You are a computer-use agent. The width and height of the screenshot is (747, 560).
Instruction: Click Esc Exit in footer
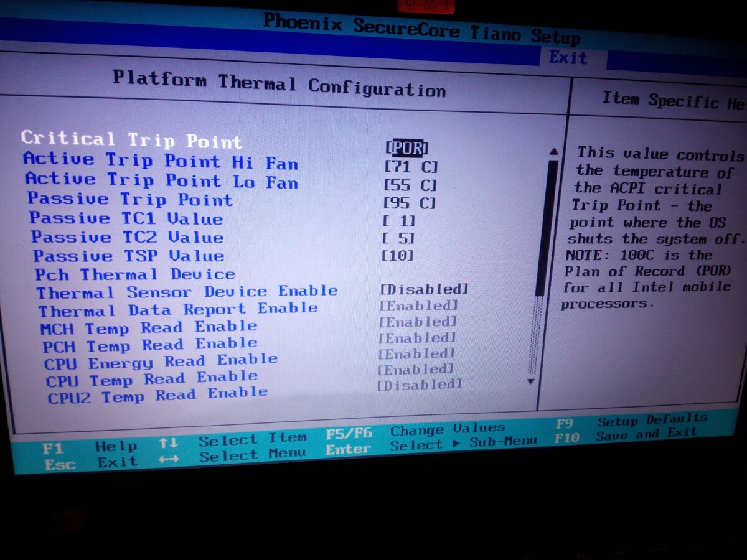tap(92, 463)
